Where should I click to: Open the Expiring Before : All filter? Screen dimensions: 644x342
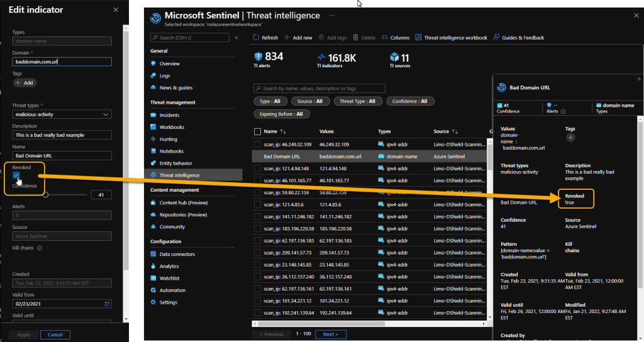point(281,114)
